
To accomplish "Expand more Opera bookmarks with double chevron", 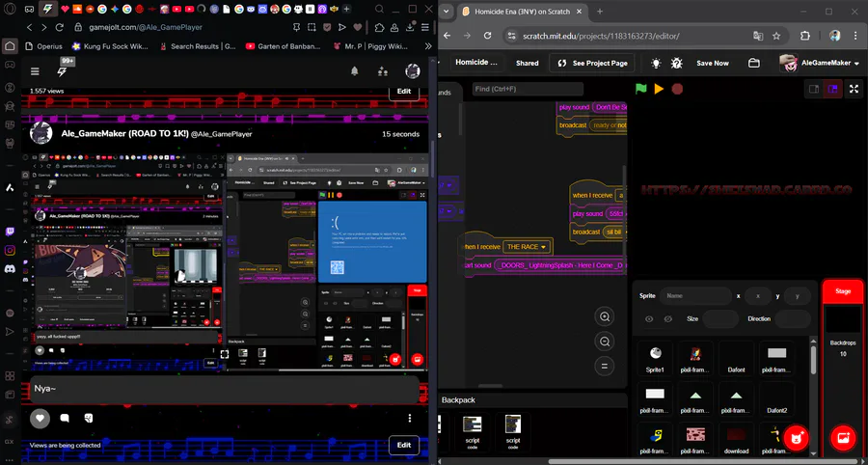I will point(428,46).
